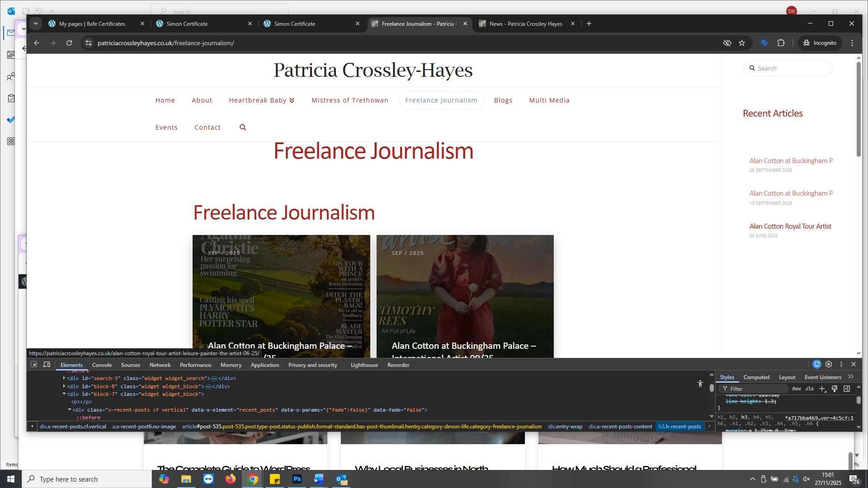The image size is (868, 488).
Task: Toggle device toolbar in DevTools
Action: 47,365
